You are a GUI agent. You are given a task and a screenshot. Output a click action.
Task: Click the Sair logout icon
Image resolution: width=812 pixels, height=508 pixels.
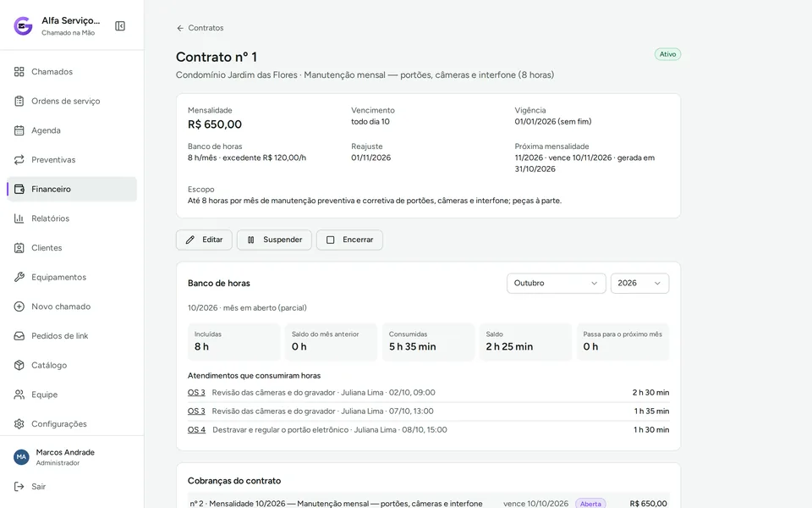(x=19, y=487)
